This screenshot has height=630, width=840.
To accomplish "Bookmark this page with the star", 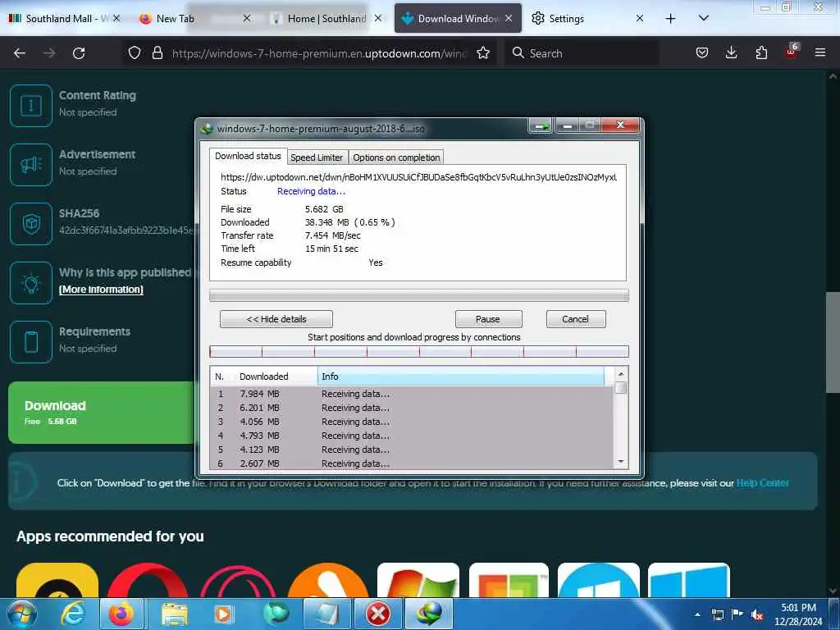I will click(x=483, y=52).
